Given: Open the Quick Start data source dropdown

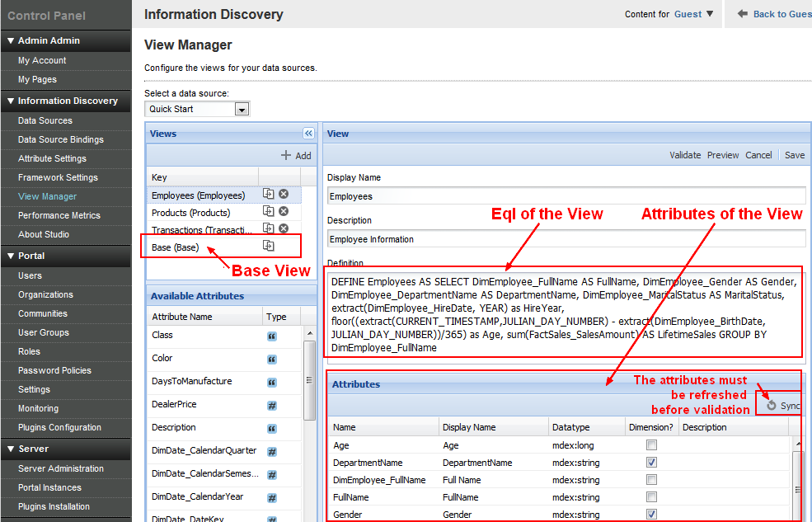Looking at the screenshot, I should 242,109.
